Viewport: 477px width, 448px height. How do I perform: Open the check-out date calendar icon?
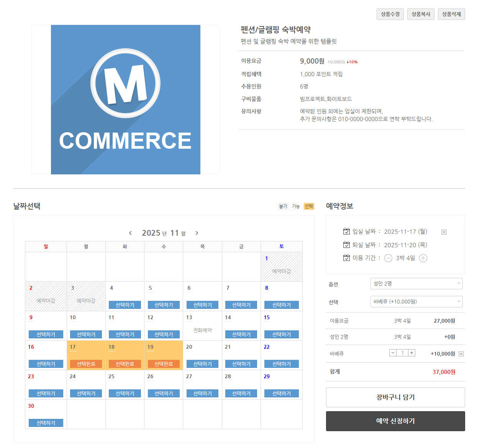(346, 245)
